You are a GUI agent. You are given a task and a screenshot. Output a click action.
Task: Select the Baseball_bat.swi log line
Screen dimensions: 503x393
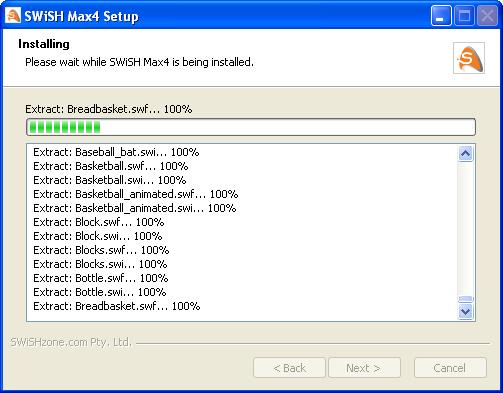[x=116, y=152]
